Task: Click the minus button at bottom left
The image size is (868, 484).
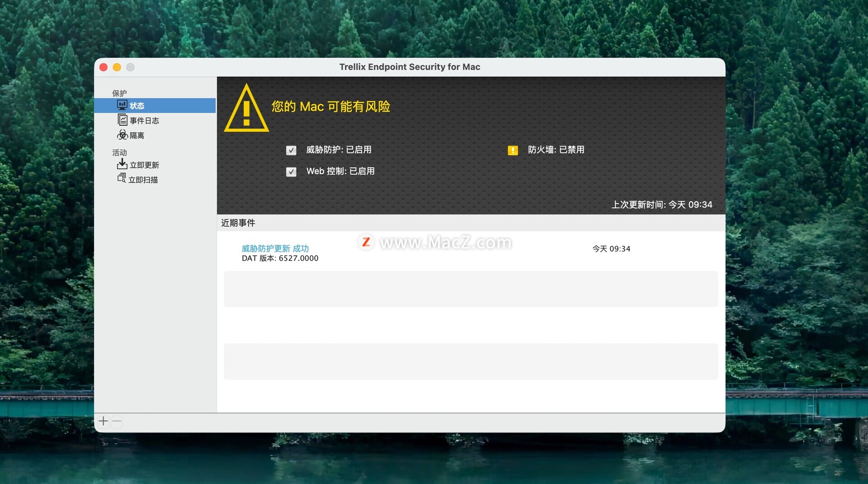Action: click(117, 422)
